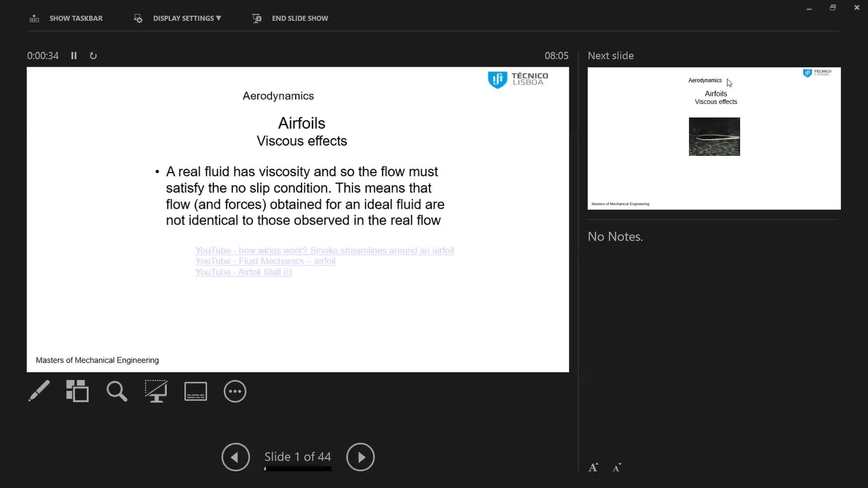868x488 pixels.
Task: Decrease the notes text size
Action: click(617, 468)
